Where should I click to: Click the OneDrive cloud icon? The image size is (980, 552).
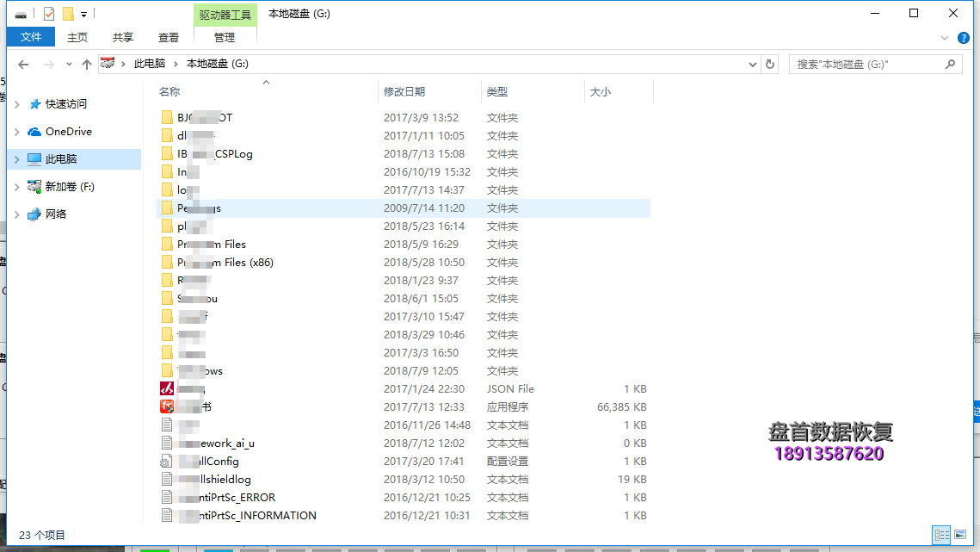[x=34, y=132]
